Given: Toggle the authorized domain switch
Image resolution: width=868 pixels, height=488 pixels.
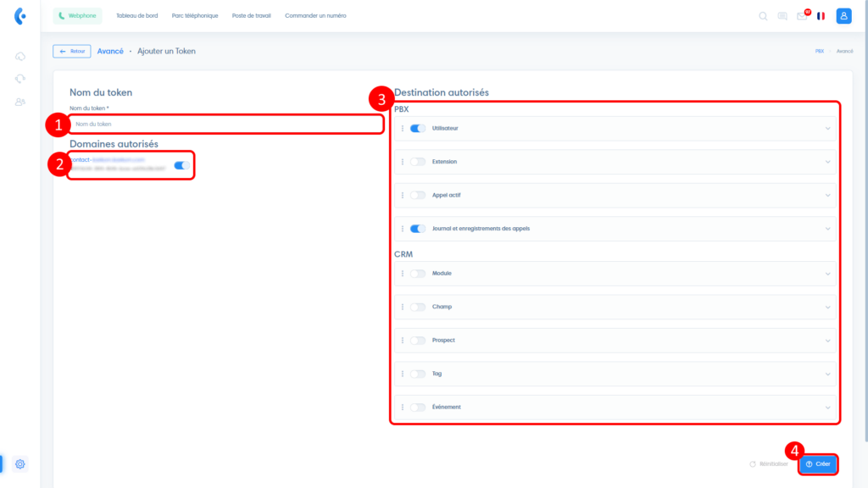Looking at the screenshot, I should point(181,165).
